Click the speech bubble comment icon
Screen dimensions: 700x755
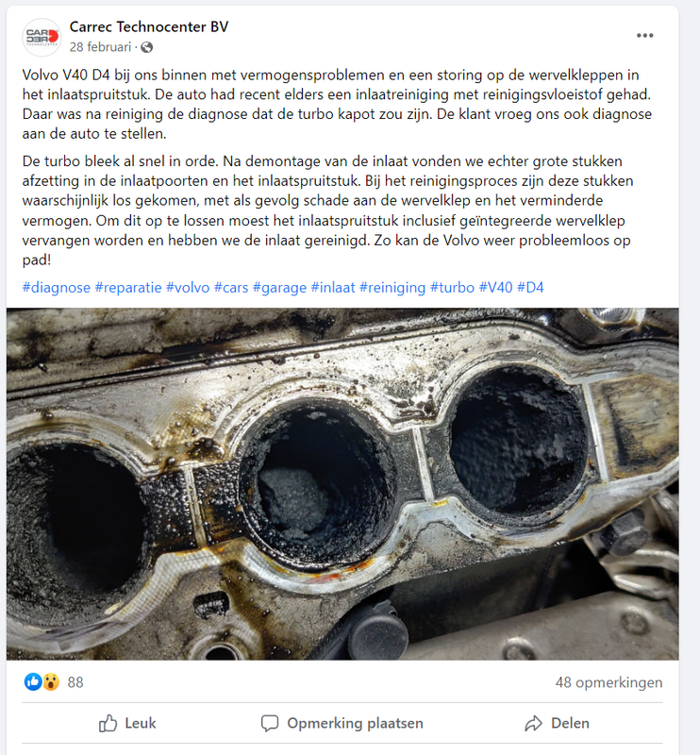(x=270, y=723)
